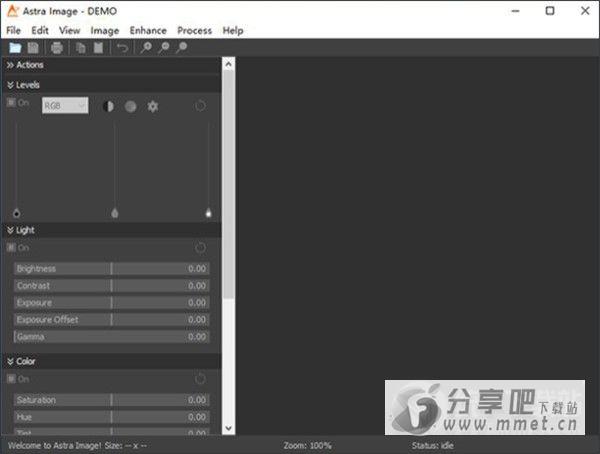Click the black point handle in Levels

[16, 213]
